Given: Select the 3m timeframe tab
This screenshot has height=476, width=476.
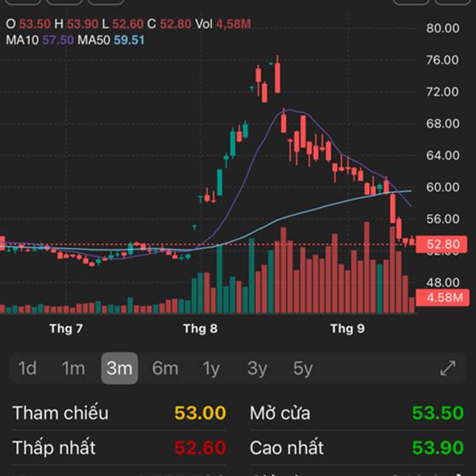Looking at the screenshot, I should [x=119, y=368].
